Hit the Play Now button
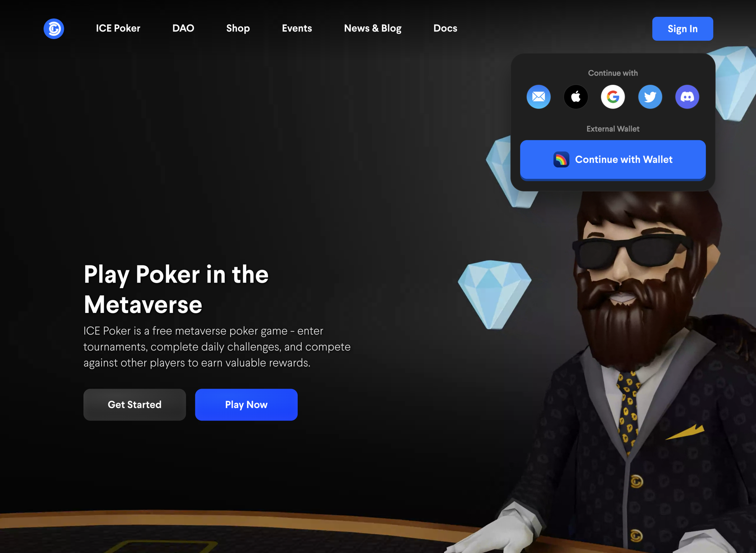 coord(246,404)
